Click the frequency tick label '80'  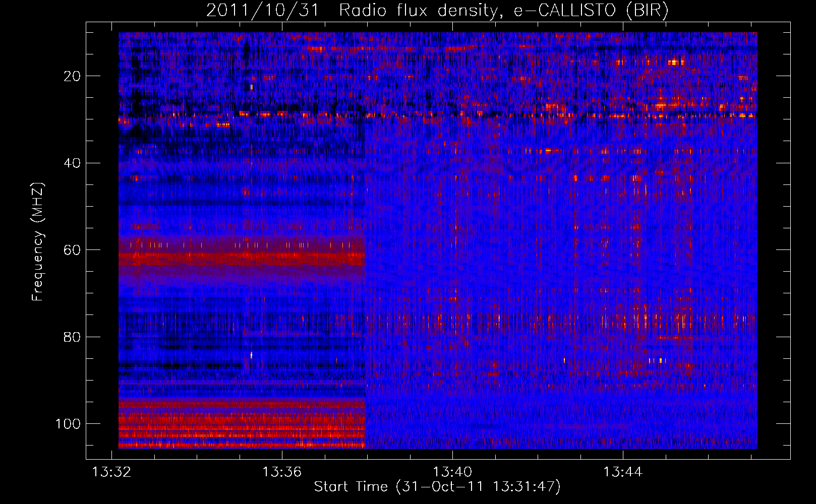72,337
